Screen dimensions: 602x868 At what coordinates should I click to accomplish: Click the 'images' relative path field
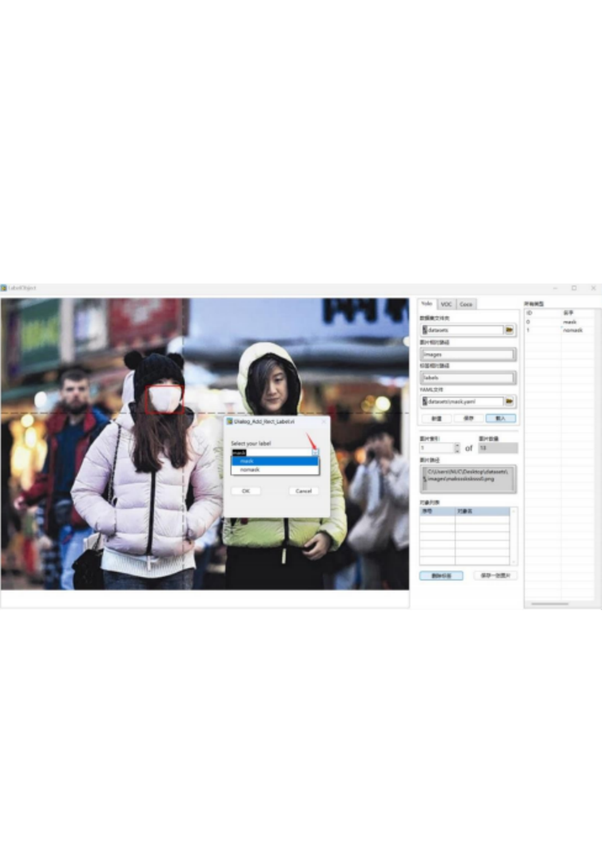click(x=468, y=355)
